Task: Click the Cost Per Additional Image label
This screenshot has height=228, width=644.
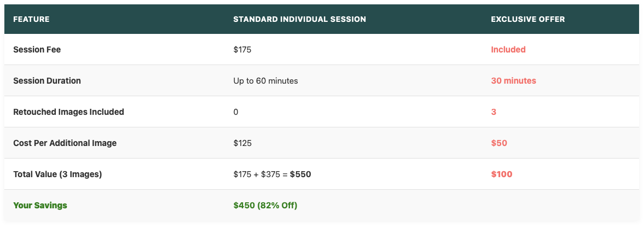Action: (x=65, y=143)
